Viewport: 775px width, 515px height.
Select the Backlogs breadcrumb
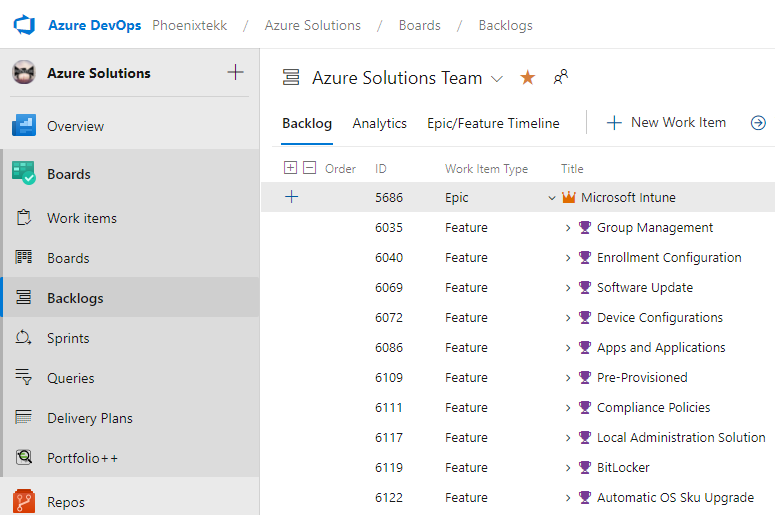tap(505, 25)
